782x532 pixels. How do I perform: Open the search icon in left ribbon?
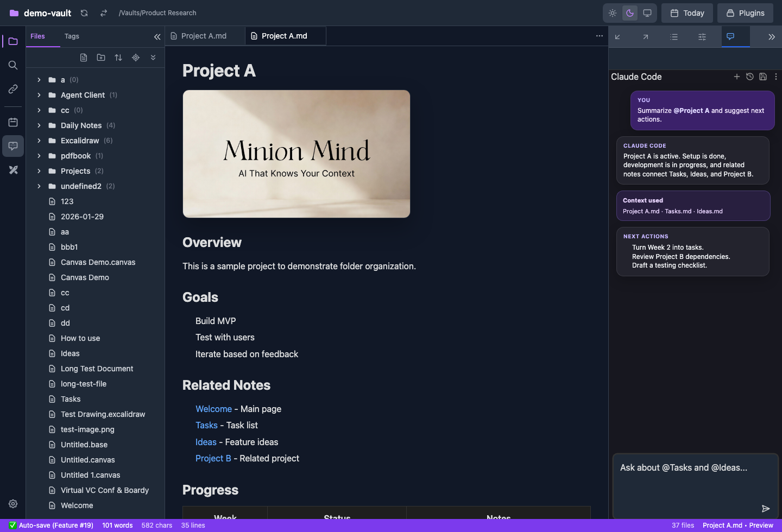(x=13, y=65)
